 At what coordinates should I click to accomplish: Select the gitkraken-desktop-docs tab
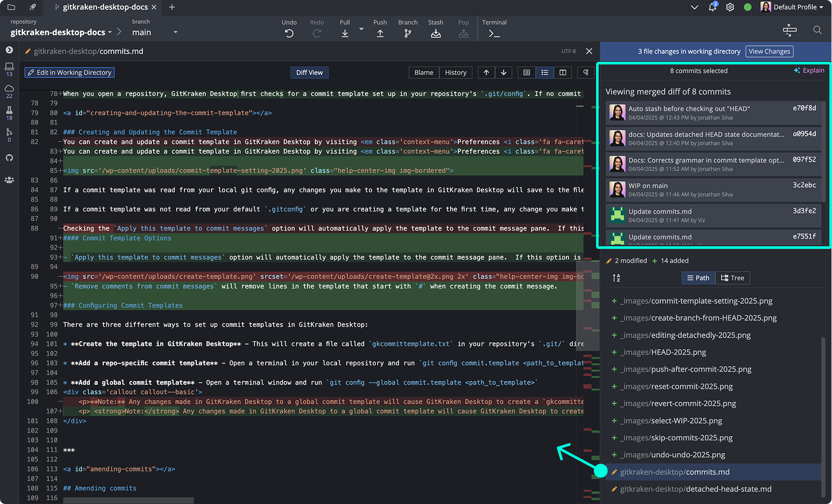click(x=105, y=7)
